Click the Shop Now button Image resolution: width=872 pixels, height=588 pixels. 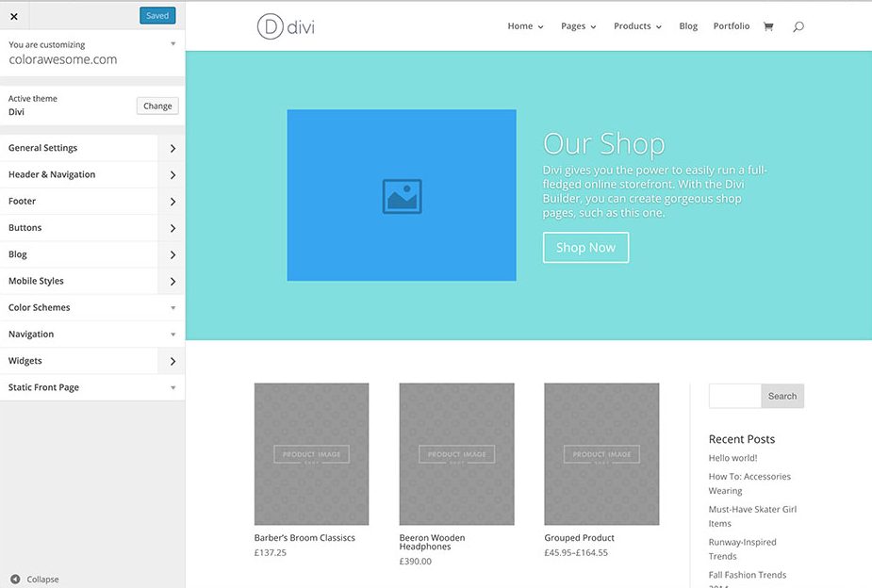click(x=585, y=247)
